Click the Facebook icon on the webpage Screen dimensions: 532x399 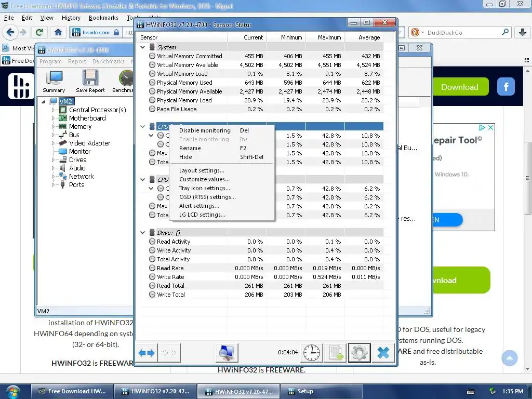point(506,87)
